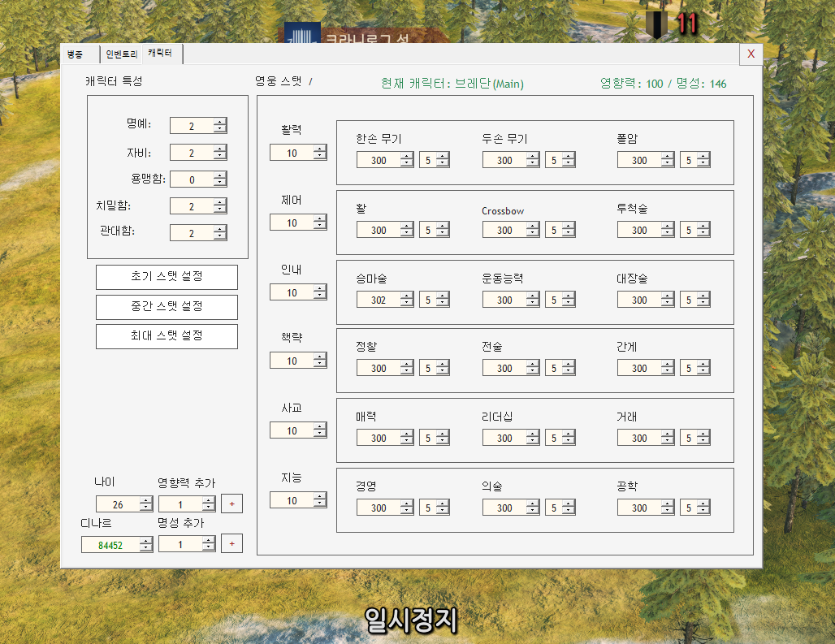Adjust the 사교 attribute stepper

click(x=319, y=430)
